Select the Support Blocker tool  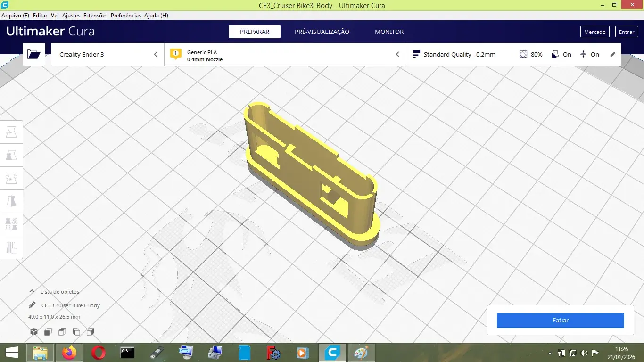click(x=11, y=247)
